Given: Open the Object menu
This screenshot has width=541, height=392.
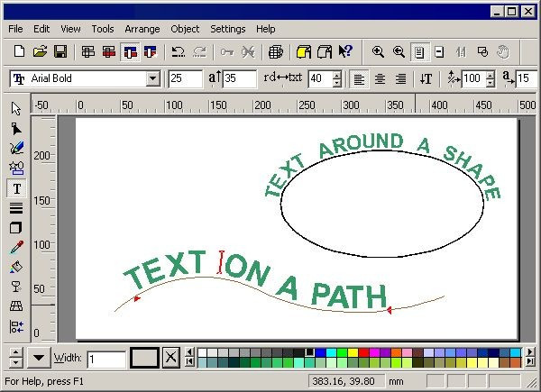Looking at the screenshot, I should tap(185, 29).
